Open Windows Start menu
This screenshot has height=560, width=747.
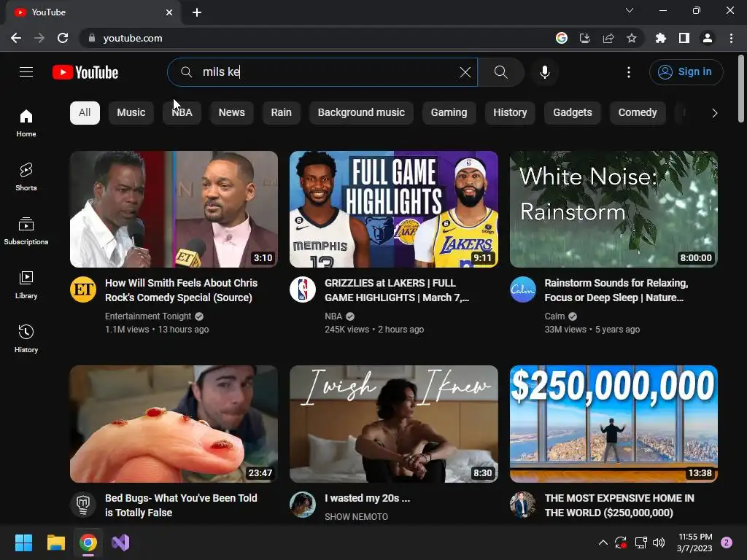click(x=23, y=542)
